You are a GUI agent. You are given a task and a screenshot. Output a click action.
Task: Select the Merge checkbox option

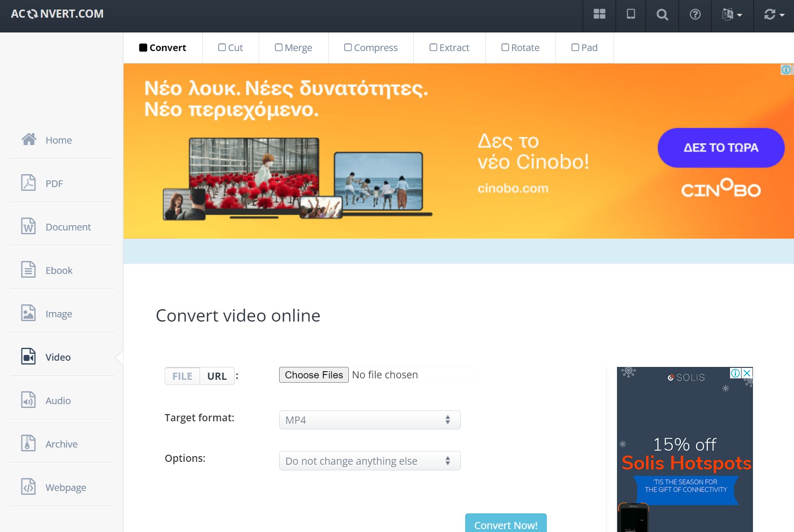293,48
